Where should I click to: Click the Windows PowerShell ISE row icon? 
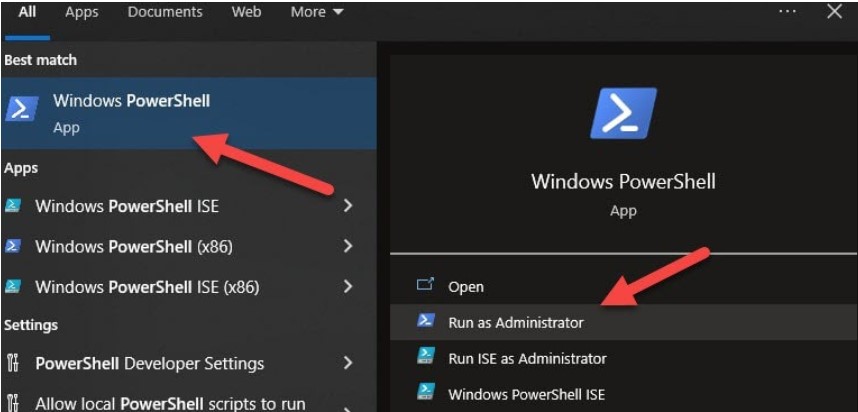(13, 206)
